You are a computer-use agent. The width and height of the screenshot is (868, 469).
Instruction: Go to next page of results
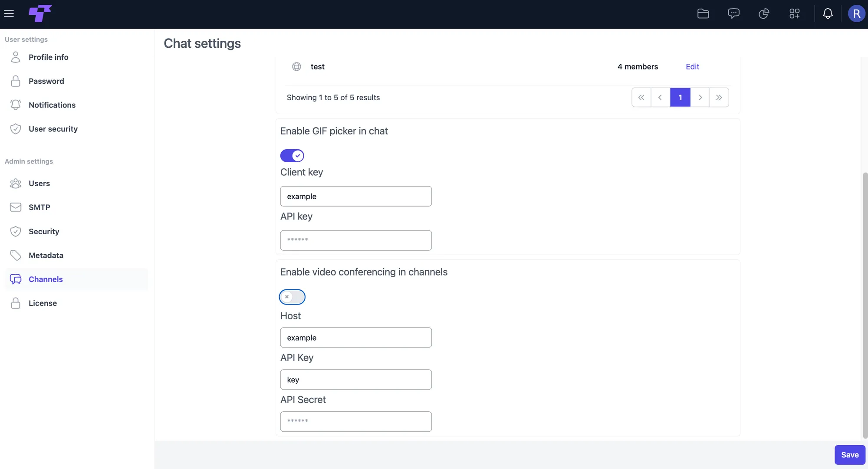pos(700,97)
